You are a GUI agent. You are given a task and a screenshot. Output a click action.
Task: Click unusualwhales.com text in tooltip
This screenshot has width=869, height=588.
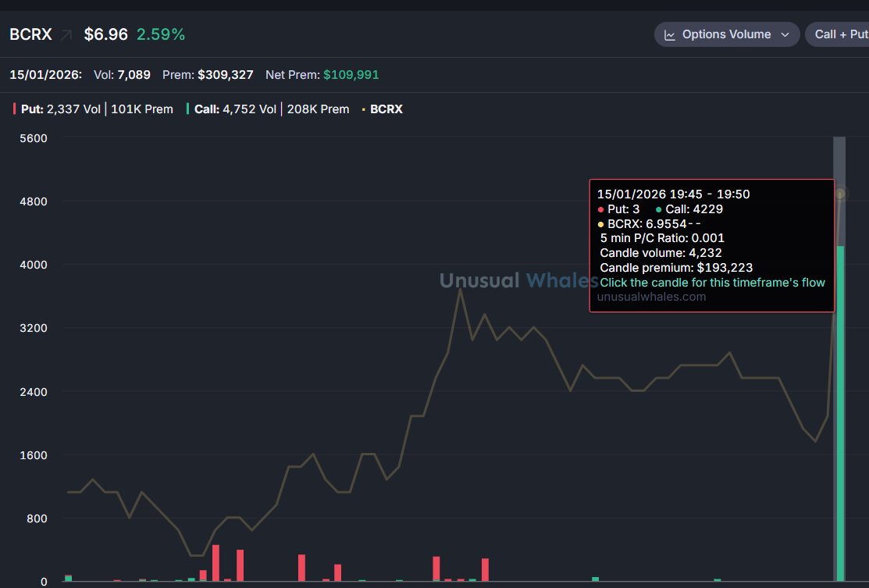(x=651, y=297)
